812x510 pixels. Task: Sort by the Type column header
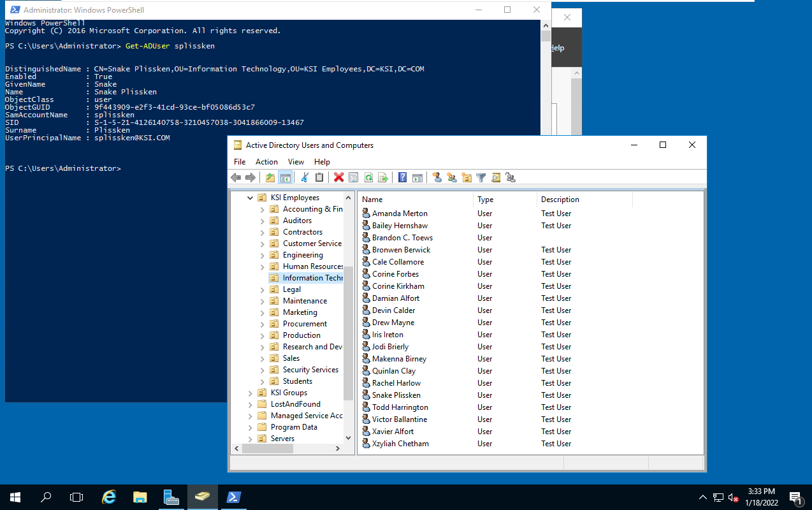[x=505, y=200]
